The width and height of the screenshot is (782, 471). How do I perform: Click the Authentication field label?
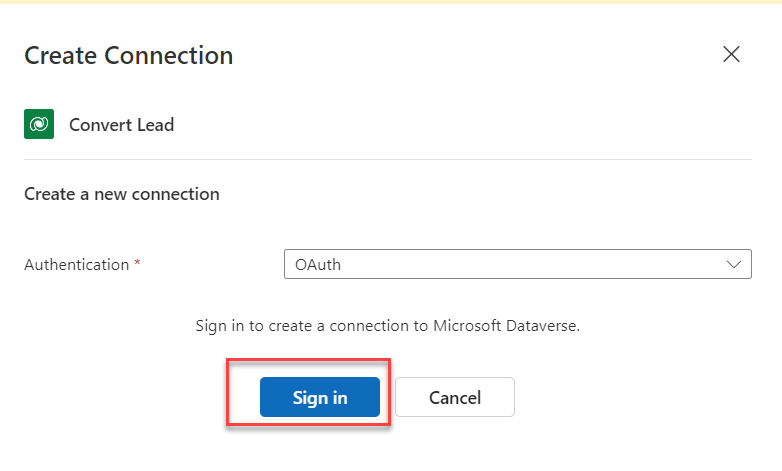77,264
